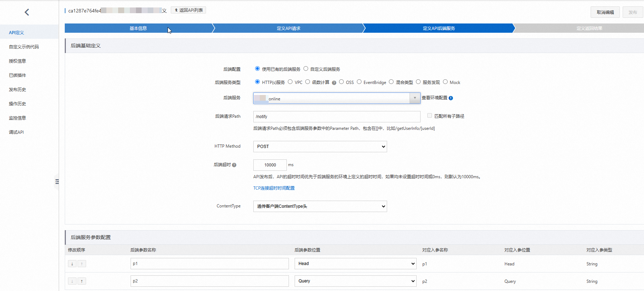This screenshot has width=644, height=291.
Task: Click the info icon beside 查看环境配置
Action: coord(451,98)
